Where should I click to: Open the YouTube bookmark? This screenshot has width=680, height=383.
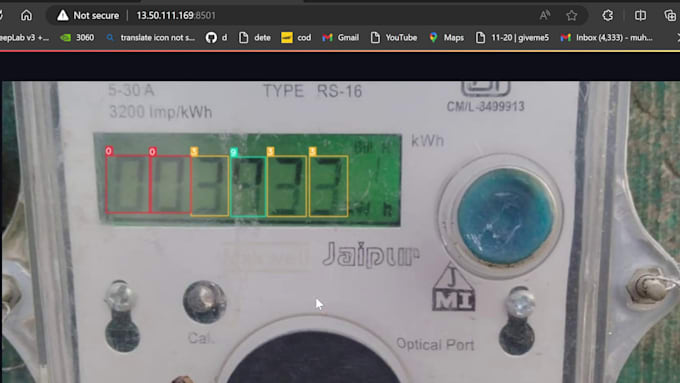(394, 38)
